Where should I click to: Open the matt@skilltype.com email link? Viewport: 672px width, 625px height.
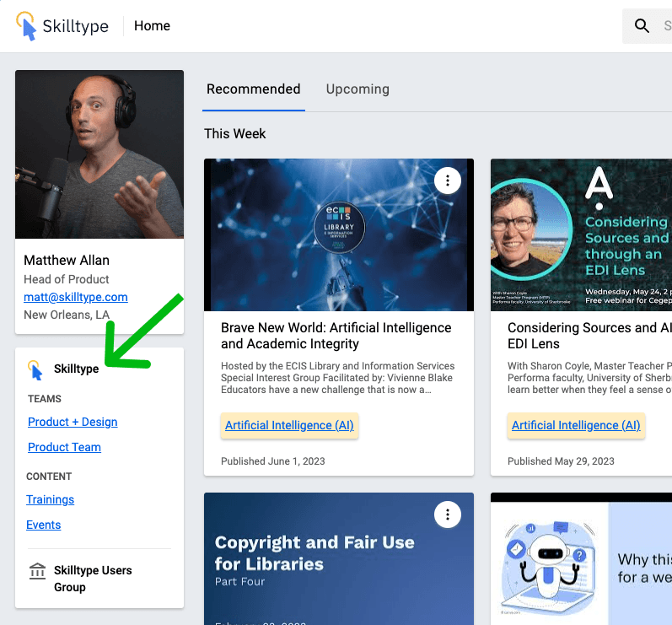(x=75, y=297)
